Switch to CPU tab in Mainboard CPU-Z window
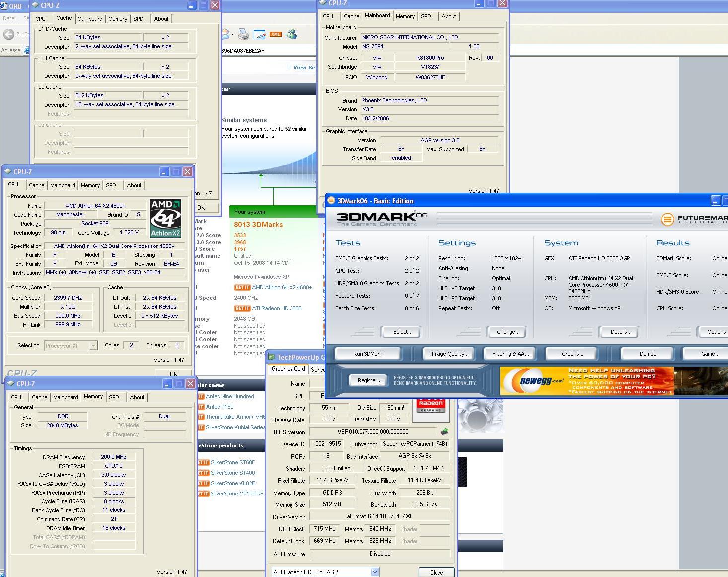Screen dimensions: 728x577 (x=328, y=16)
